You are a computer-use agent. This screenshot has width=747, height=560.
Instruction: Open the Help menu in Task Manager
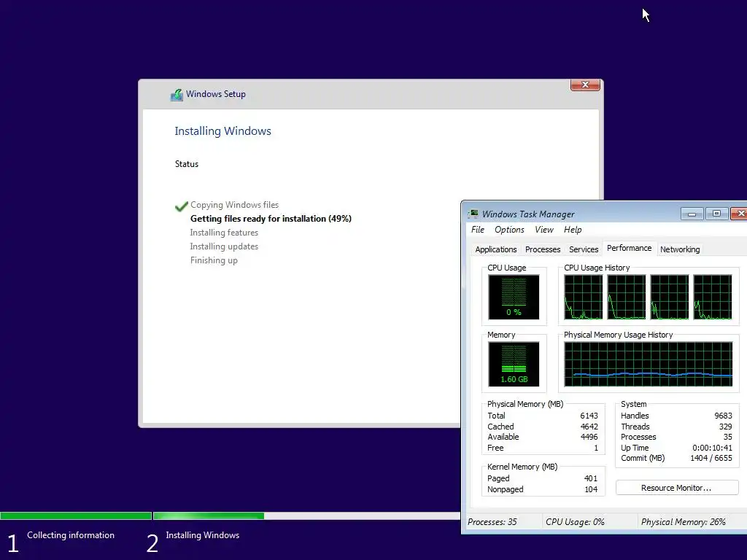pos(573,230)
